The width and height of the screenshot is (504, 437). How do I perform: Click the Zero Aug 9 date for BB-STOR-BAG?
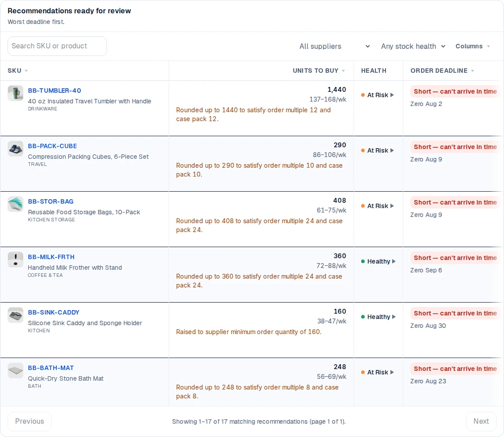click(426, 215)
